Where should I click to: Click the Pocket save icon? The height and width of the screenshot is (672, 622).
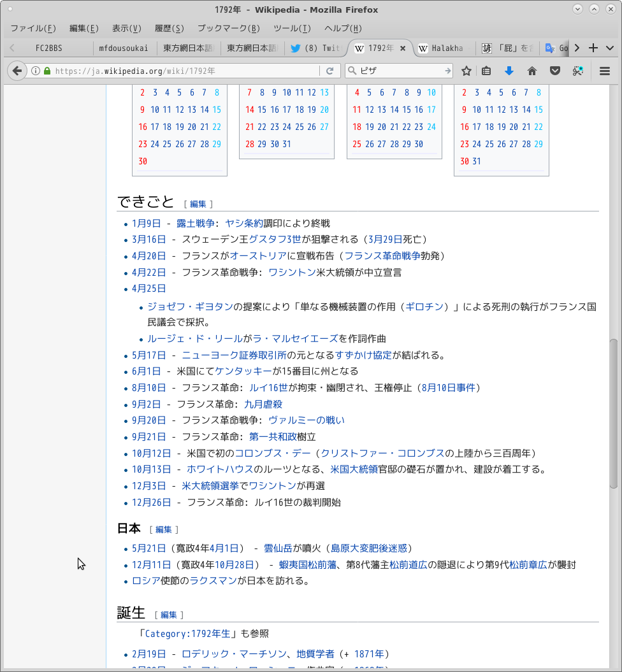(555, 71)
